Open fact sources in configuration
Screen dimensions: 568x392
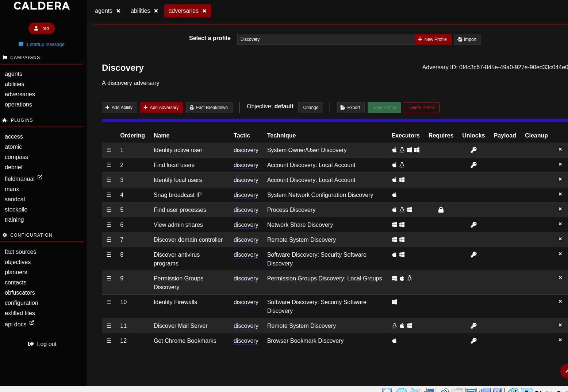20,252
